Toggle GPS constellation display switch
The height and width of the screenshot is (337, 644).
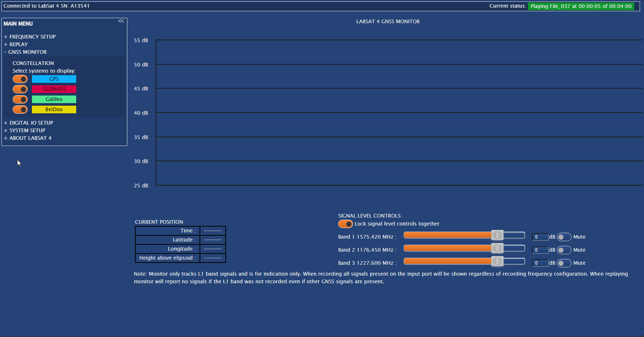20,79
